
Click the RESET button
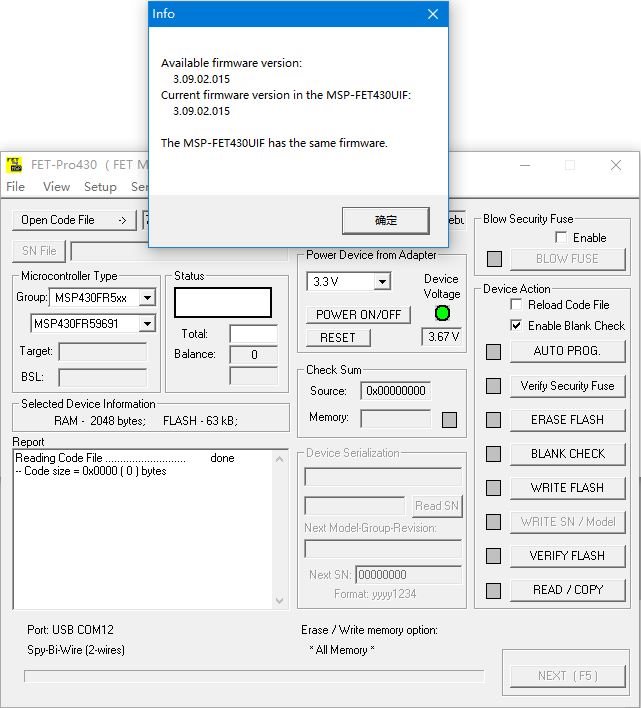click(338, 338)
